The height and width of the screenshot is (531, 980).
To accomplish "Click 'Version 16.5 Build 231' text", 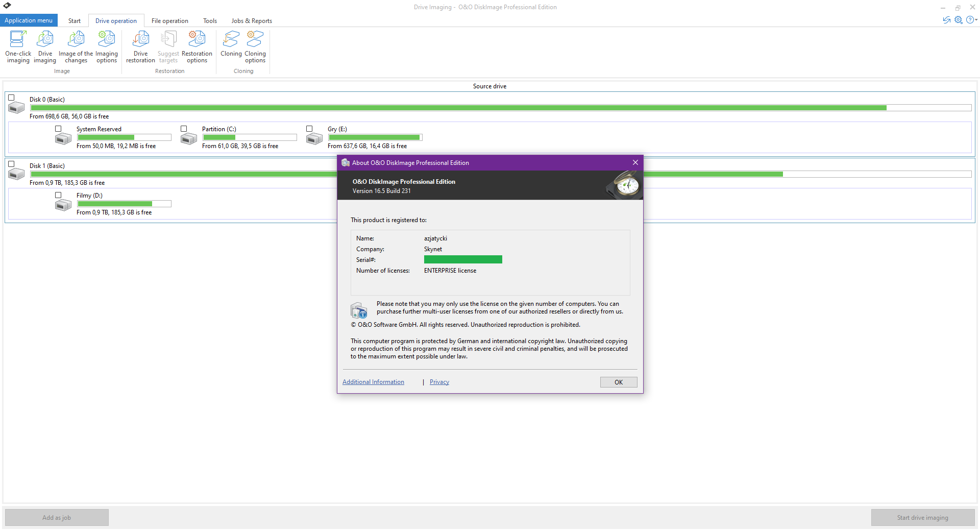I will [x=381, y=191].
